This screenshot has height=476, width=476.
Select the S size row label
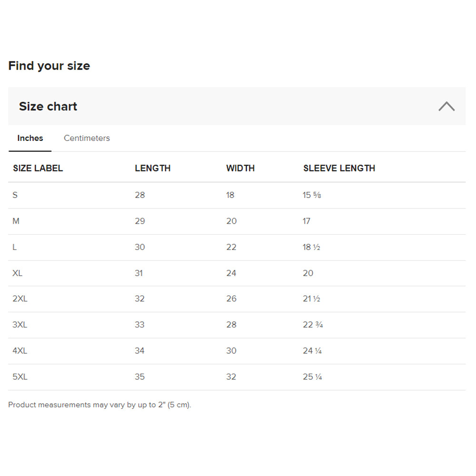coord(15,195)
